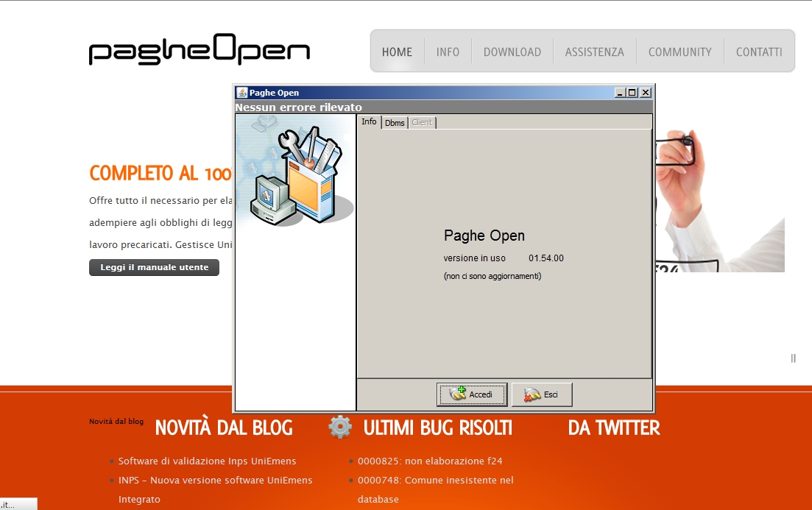This screenshot has width=812, height=510.
Task: Click the pagheOpen website logo
Action: tap(200, 50)
